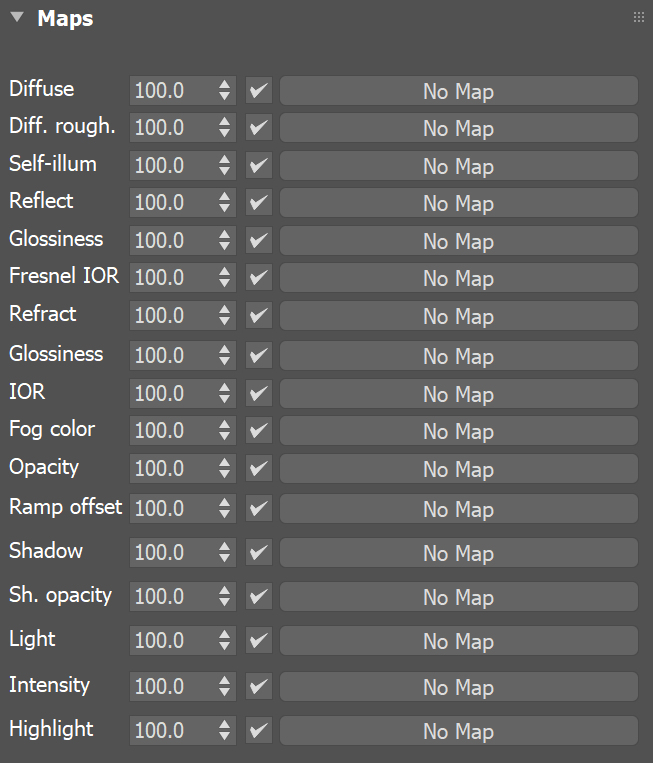This screenshot has width=653, height=763.
Task: Increase Diffuse amount with spinner arrow
Action: pyautogui.click(x=224, y=85)
